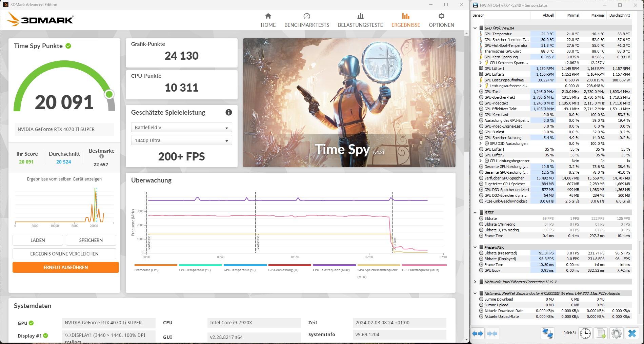
Task: Click lightning icon of GPU Leistungsaufnahme row
Action: coord(481,80)
